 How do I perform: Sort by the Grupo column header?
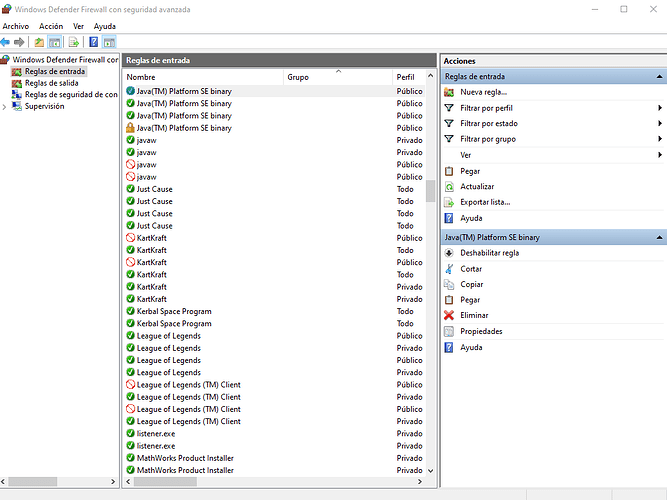coord(338,77)
